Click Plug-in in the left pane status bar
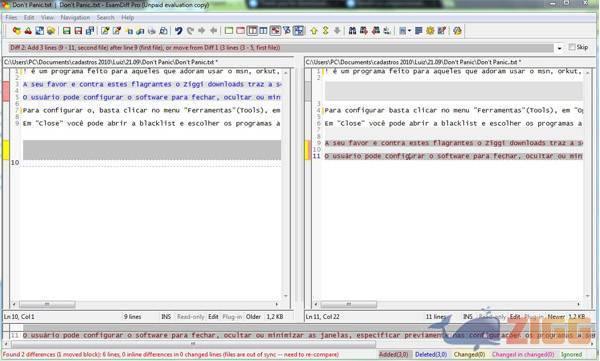 [x=232, y=317]
